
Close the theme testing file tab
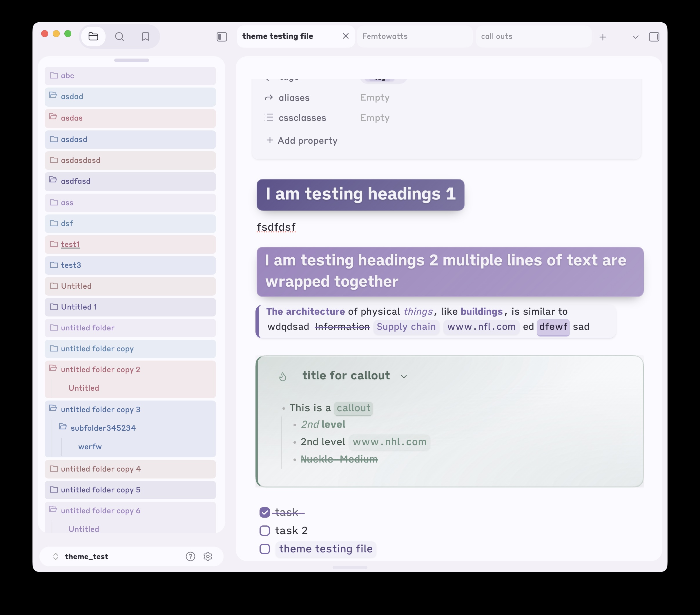click(x=346, y=36)
